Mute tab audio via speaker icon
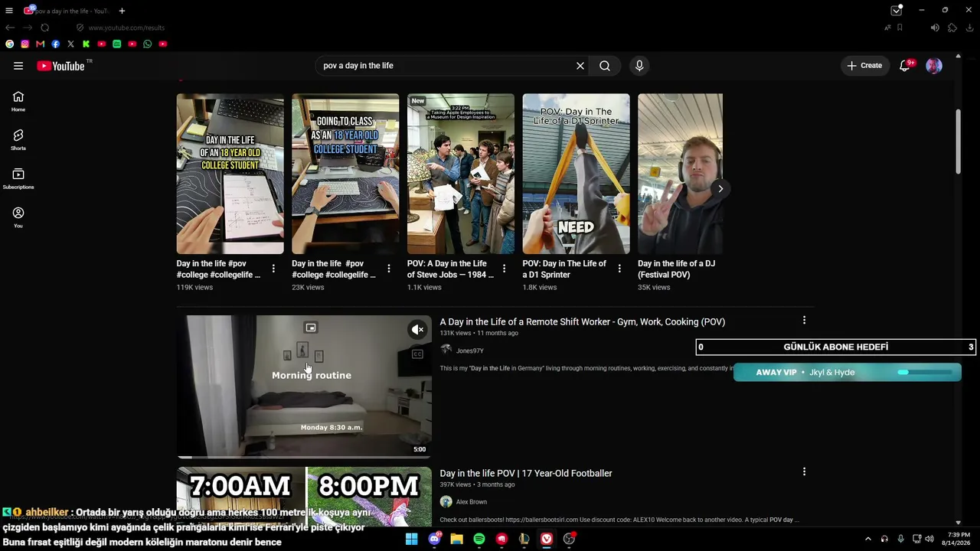980x551 pixels. [x=935, y=28]
